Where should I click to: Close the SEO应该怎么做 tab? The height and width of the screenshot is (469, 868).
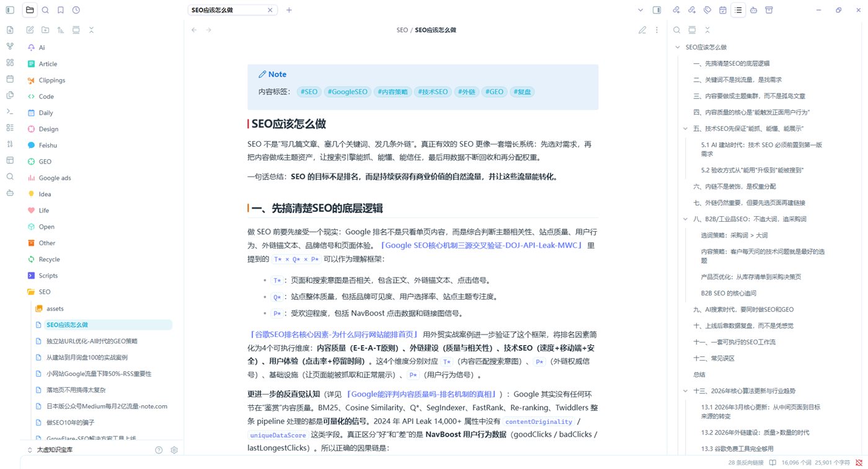point(269,10)
